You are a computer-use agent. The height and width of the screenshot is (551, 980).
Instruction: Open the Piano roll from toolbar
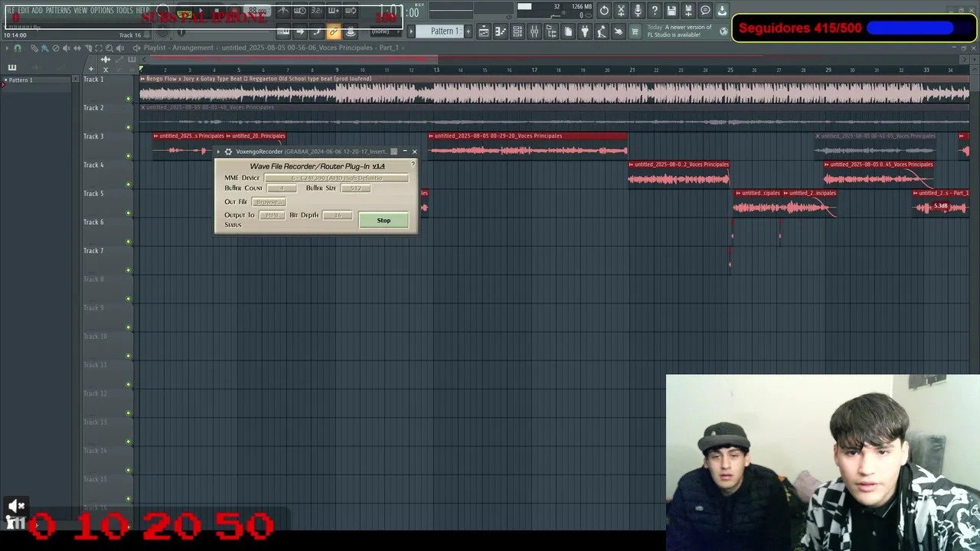(500, 31)
